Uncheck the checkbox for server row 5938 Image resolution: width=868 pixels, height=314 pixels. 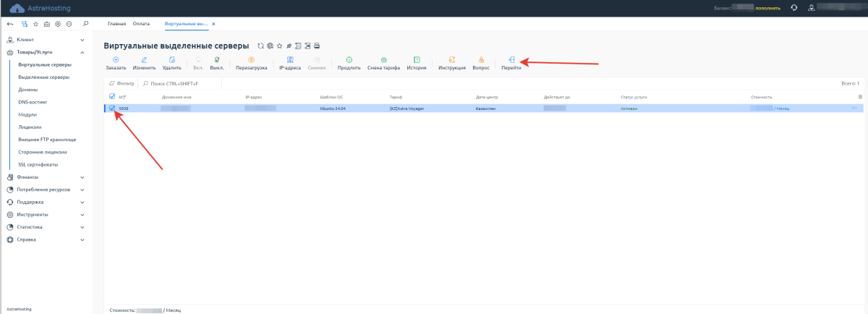click(x=112, y=109)
